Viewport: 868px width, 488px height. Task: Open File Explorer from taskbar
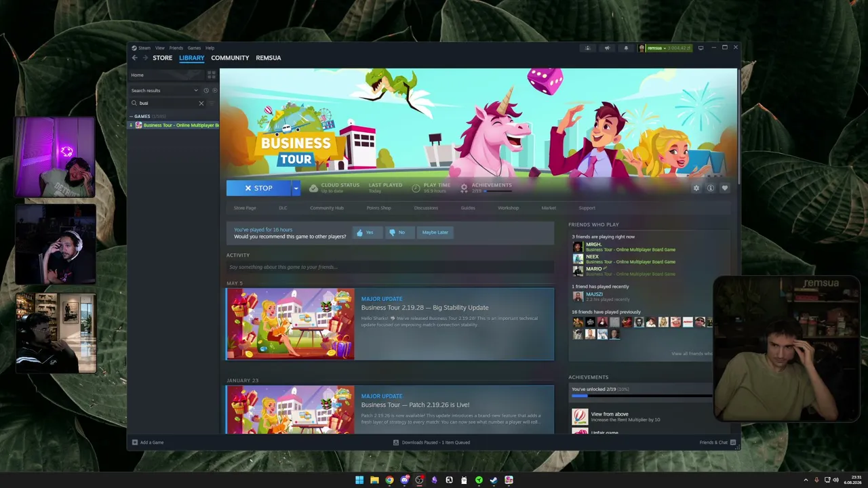(x=374, y=480)
